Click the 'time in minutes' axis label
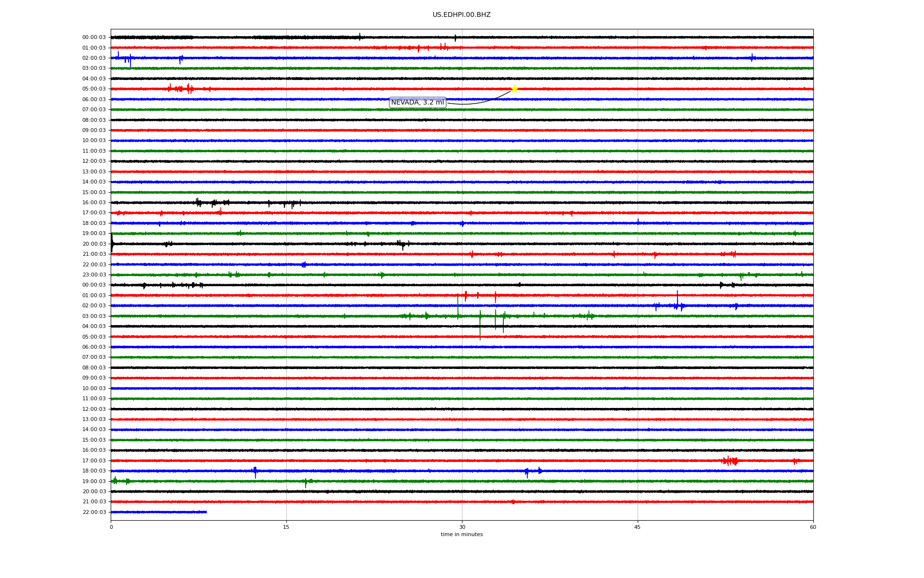 [462, 535]
